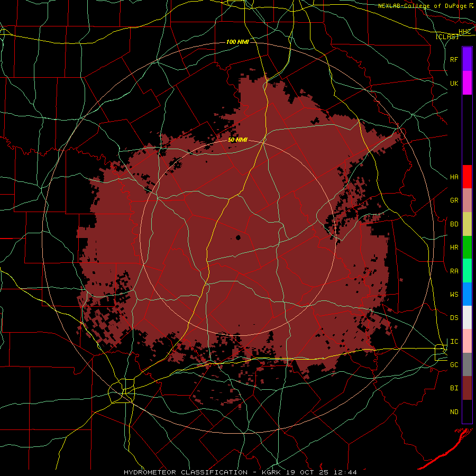Click the HA red legend swatch

[467, 177]
